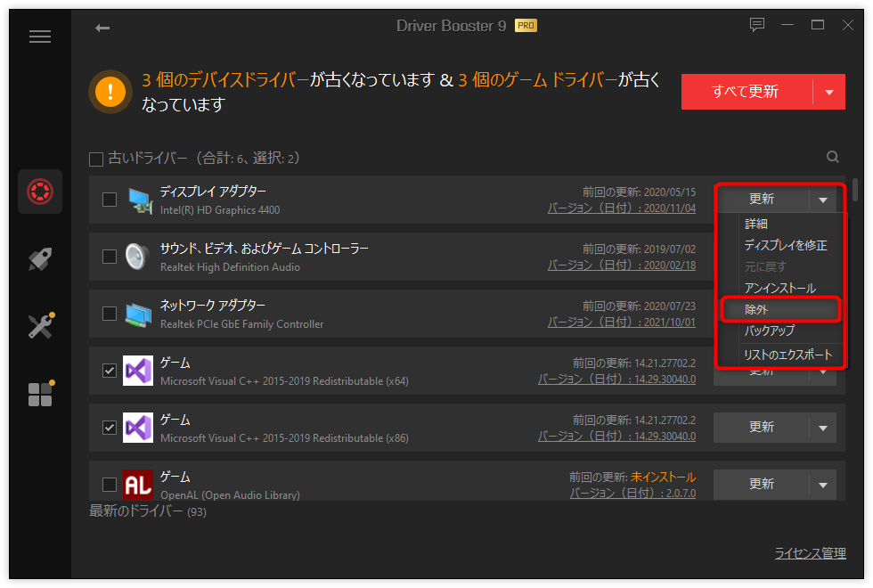
Task: Click the Intel(R) HD Graphics 4400 name
Action: (x=220, y=210)
